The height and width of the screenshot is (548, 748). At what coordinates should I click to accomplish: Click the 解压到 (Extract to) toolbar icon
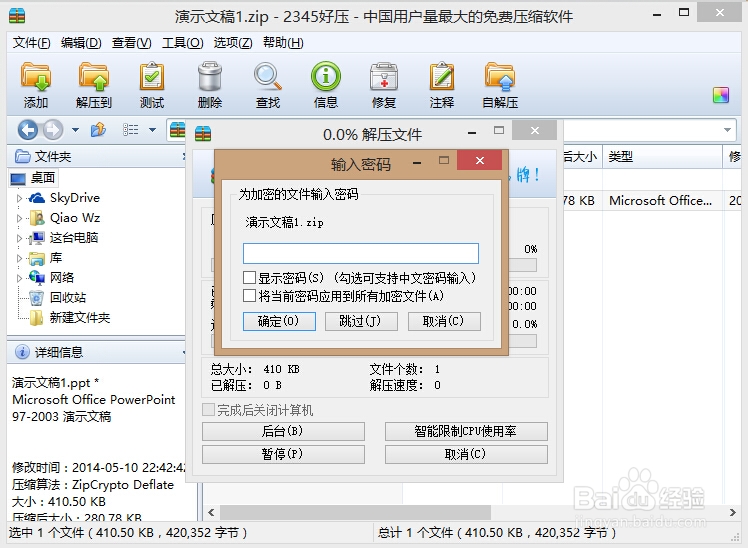pos(94,77)
